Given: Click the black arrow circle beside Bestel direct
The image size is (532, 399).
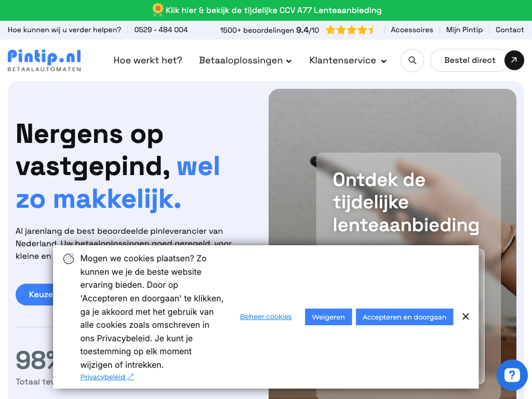Looking at the screenshot, I should coord(514,60).
